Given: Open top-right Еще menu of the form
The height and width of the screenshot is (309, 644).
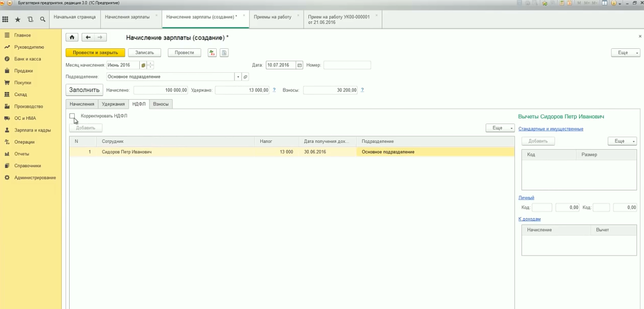Looking at the screenshot, I should point(625,52).
